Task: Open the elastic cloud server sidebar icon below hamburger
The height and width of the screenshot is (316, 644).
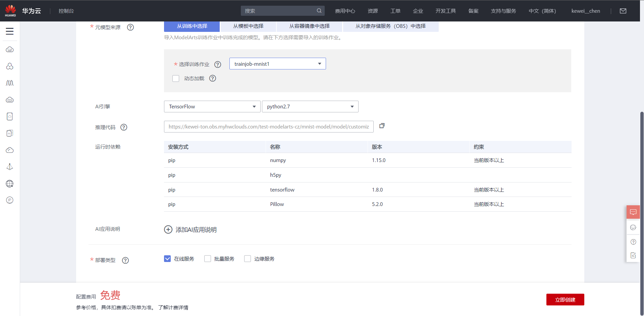Action: point(10,50)
